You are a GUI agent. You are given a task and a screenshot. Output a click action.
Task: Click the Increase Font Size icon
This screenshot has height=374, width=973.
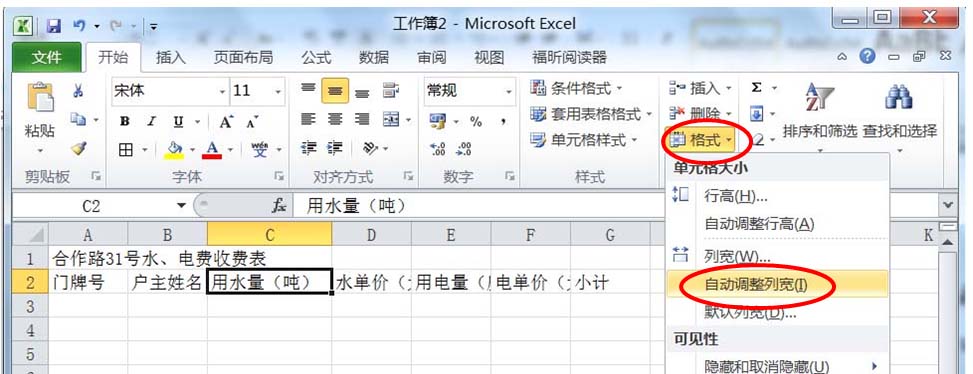[226, 122]
